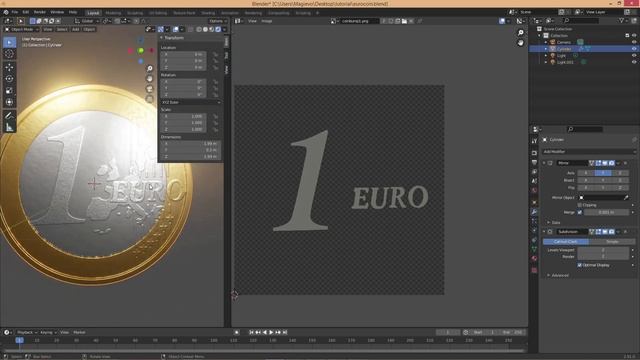Select the Move tool
Viewport: 640px width, 360px height.
pyautogui.click(x=9, y=67)
